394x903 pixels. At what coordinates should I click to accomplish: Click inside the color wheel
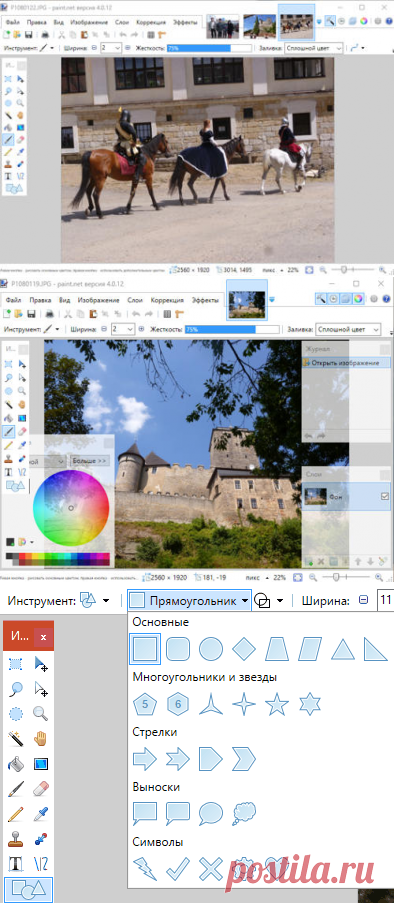(71, 507)
